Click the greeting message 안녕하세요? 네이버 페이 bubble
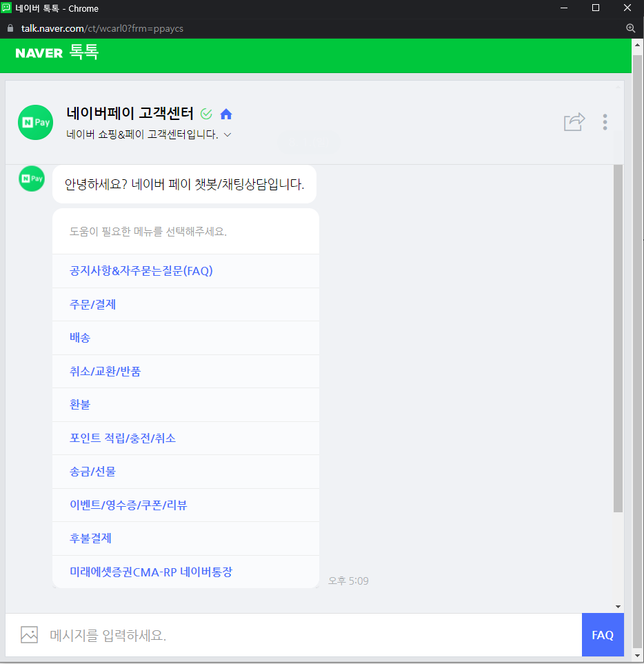The image size is (644, 664). [184, 184]
